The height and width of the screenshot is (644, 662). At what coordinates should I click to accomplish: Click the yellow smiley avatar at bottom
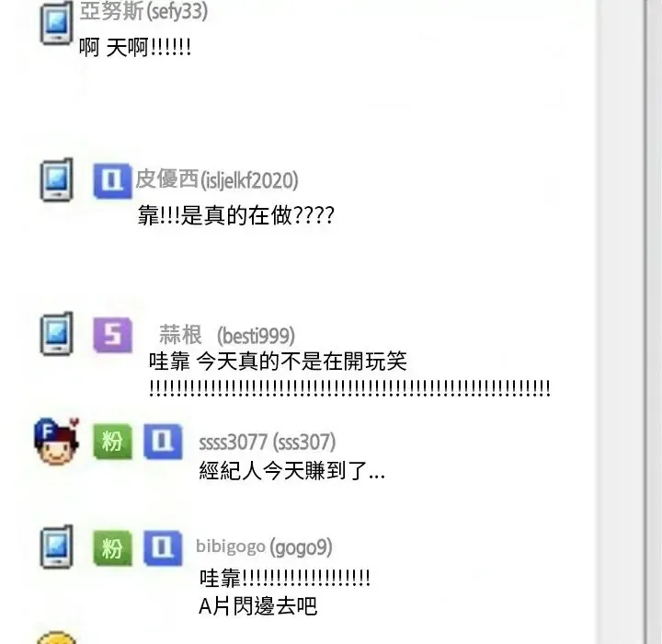coord(57,638)
